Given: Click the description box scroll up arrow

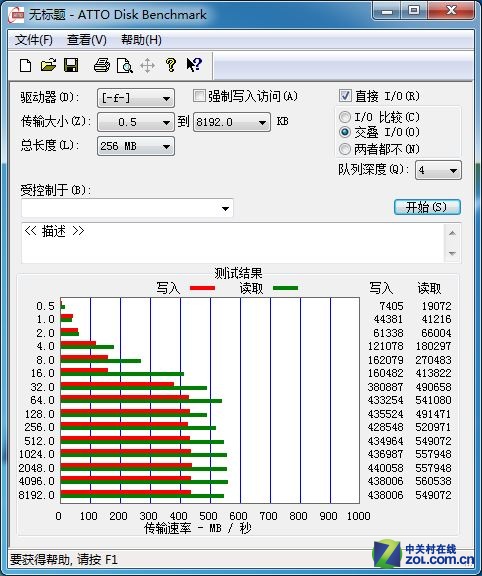Looking at the screenshot, I should (x=452, y=233).
